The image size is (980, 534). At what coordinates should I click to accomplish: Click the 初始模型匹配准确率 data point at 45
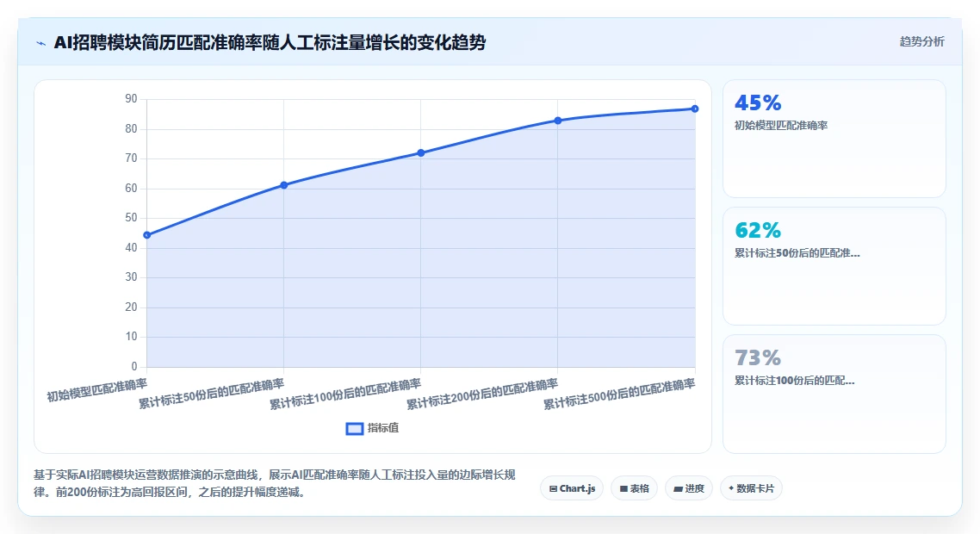(147, 235)
